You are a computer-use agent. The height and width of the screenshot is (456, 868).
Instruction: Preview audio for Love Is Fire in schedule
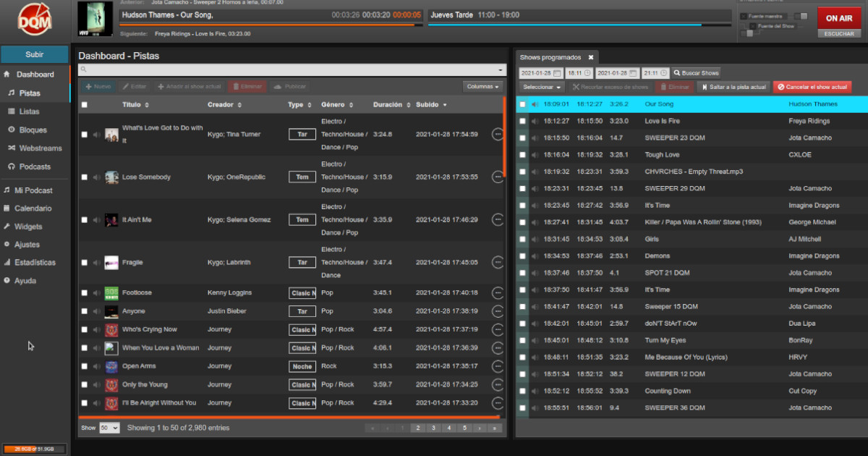tap(535, 121)
